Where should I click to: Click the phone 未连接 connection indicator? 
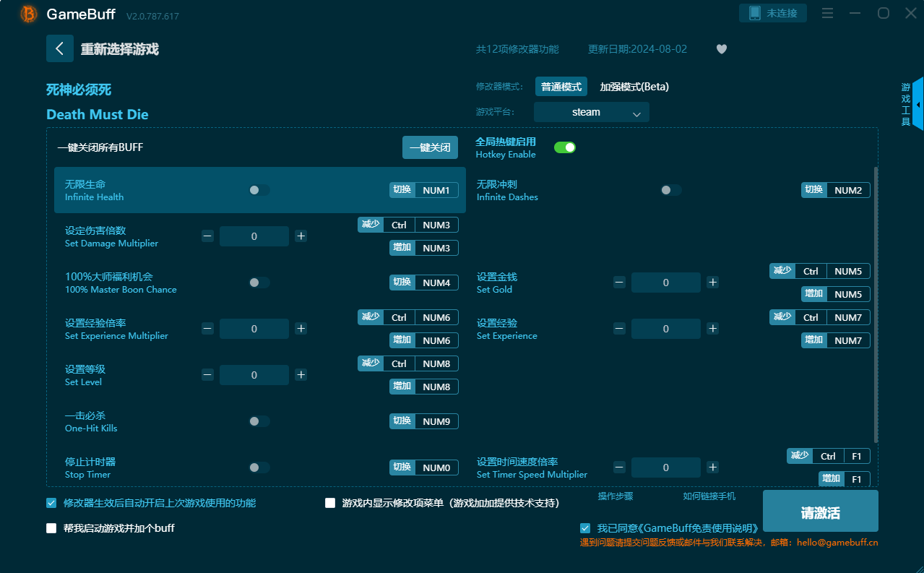773,13
